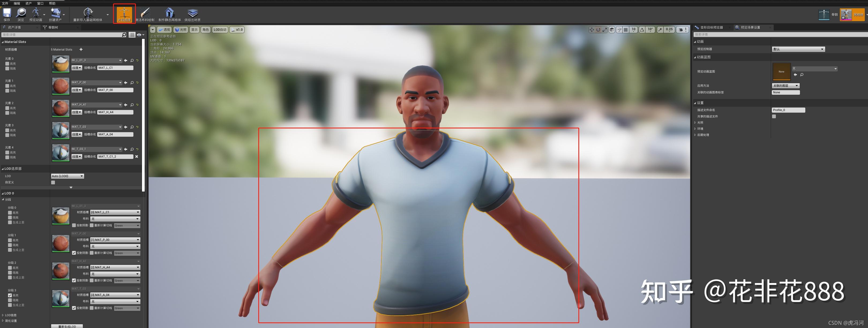The width and height of the screenshot is (868, 328).
Task: Toggle scale snapping arrow icon in viewport
Action: pos(660,30)
